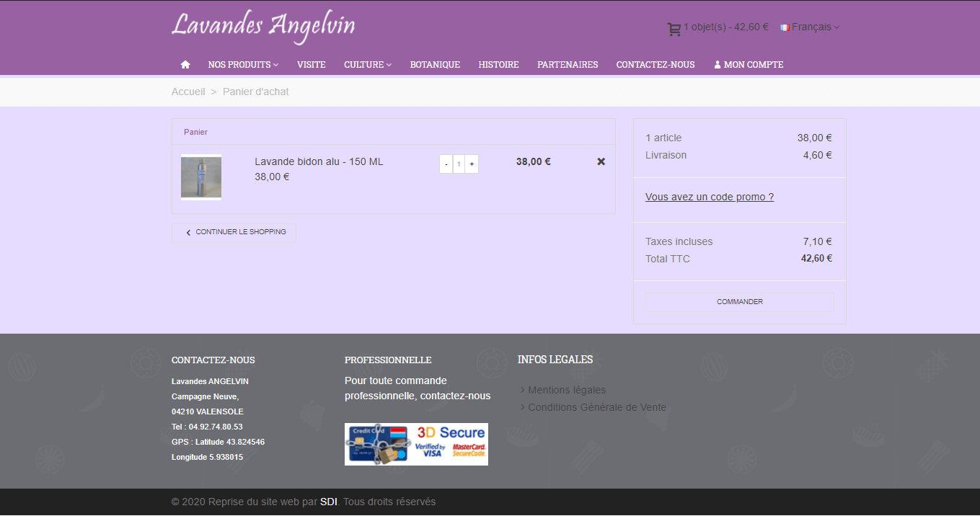Click the 'Total TTC' label
This screenshot has width=980, height=516.
[668, 259]
